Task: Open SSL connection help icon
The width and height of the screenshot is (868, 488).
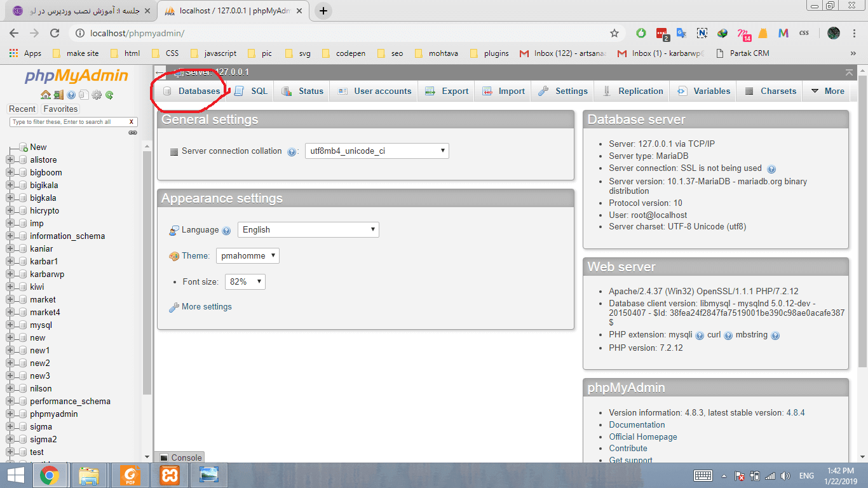Action: [771, 169]
